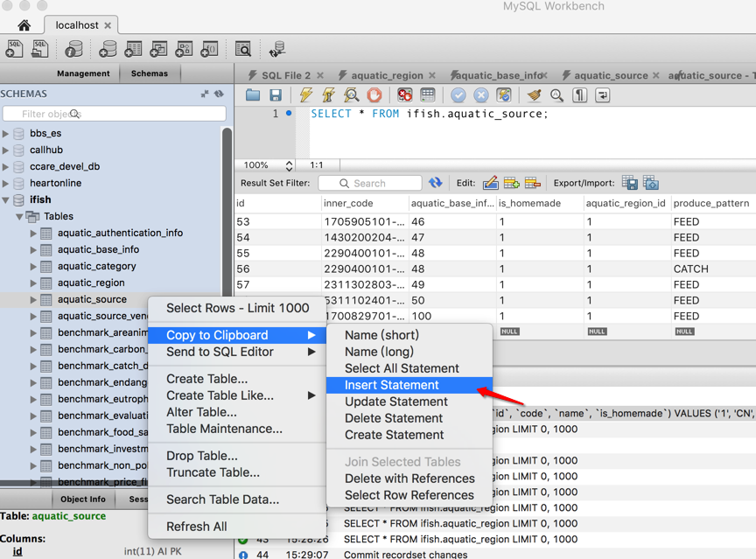Viewport: 756px width, 559px height.
Task: Collapse the ifish schema
Action: pyautogui.click(x=6, y=200)
